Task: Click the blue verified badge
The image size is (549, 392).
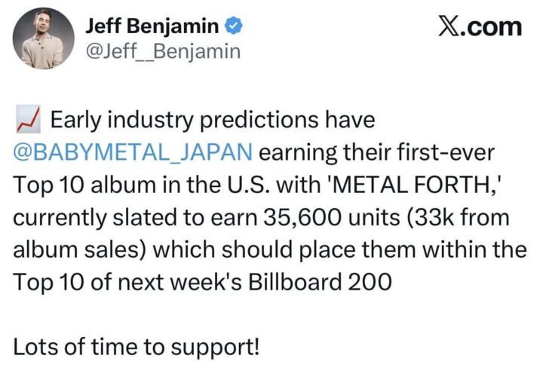Action: (x=235, y=26)
